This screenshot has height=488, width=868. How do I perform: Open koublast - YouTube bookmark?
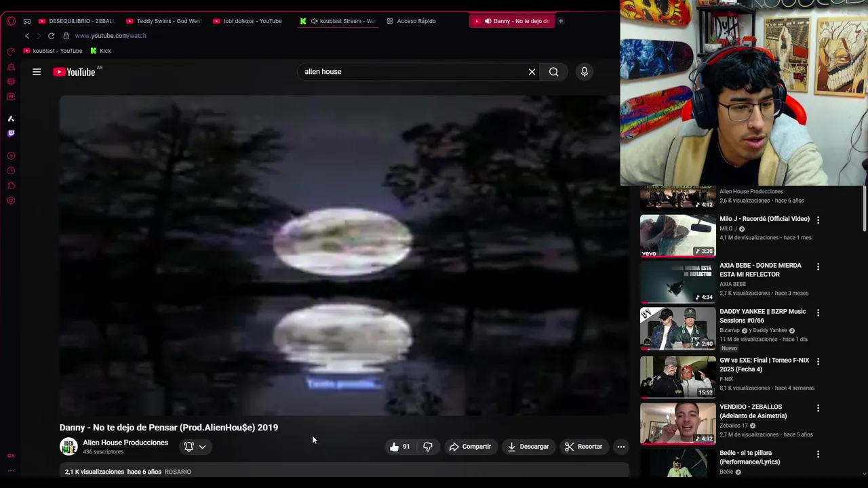click(53, 51)
